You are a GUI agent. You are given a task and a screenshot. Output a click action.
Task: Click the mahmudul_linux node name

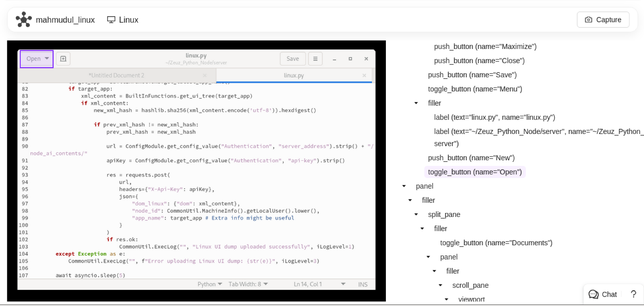coord(65,20)
